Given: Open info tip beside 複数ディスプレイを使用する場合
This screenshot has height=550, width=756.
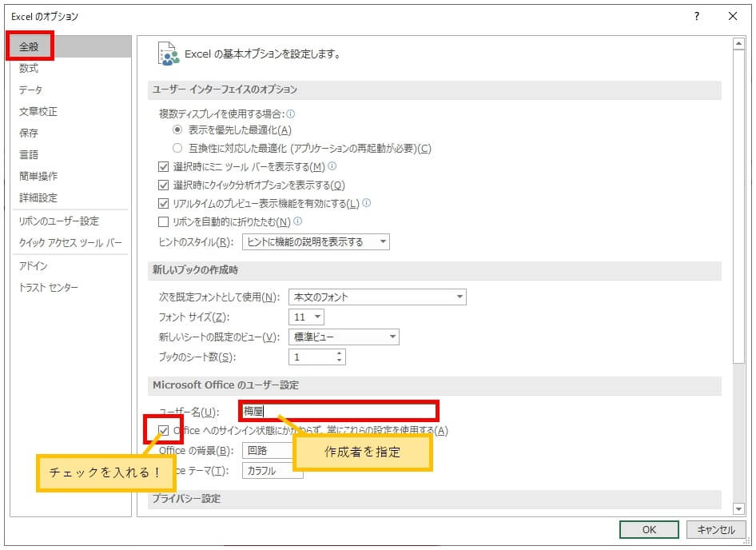Looking at the screenshot, I should click(290, 114).
